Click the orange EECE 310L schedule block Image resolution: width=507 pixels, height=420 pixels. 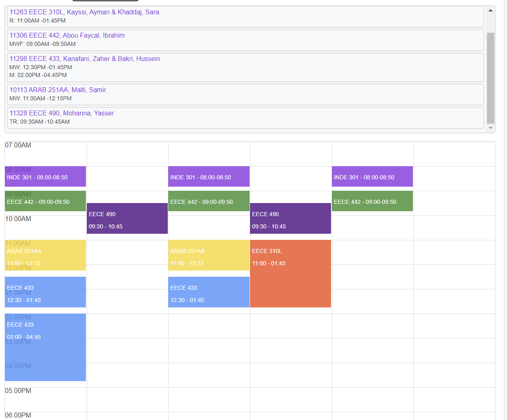[291, 273]
